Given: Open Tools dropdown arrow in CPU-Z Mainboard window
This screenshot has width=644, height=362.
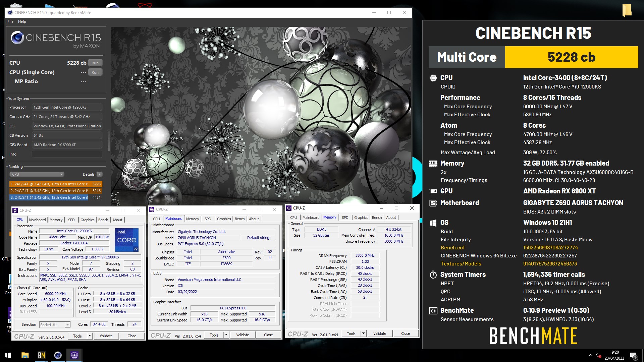Looking at the screenshot, I should (226, 335).
